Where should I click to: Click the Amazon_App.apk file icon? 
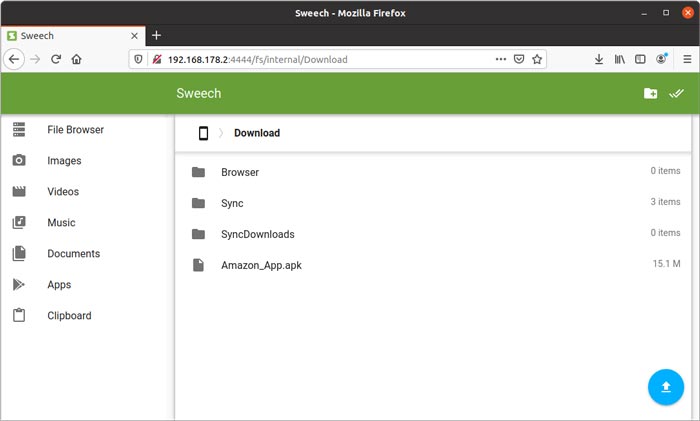click(x=198, y=265)
